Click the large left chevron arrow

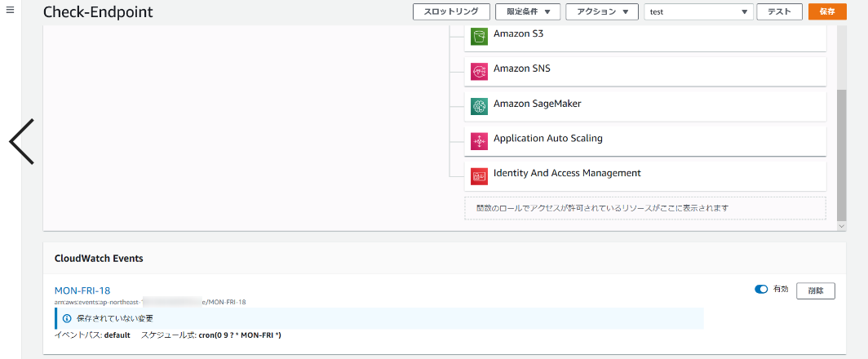click(22, 141)
